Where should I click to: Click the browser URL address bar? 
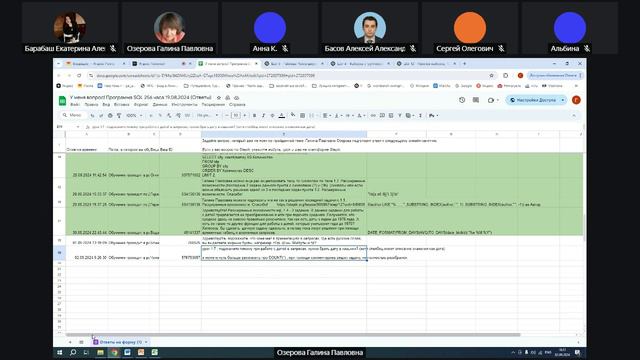[x=290, y=76]
